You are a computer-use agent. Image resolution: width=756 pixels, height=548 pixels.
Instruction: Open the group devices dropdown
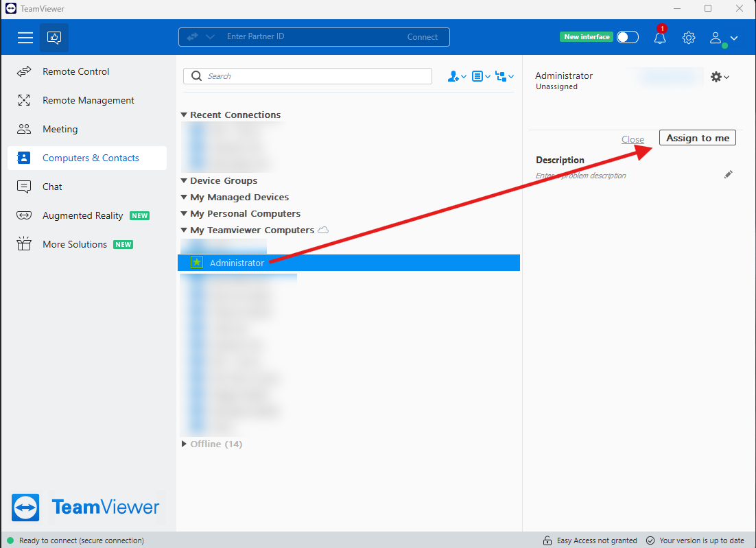[x=504, y=76]
